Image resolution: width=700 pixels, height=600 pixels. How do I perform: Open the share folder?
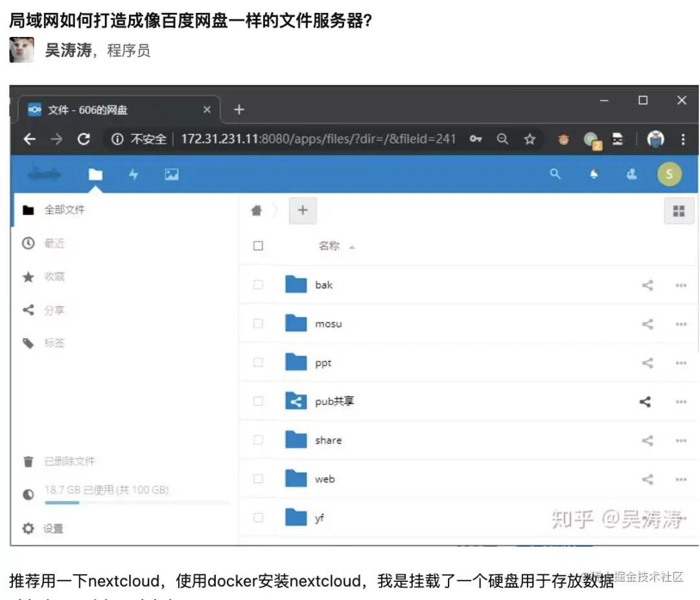(x=328, y=440)
